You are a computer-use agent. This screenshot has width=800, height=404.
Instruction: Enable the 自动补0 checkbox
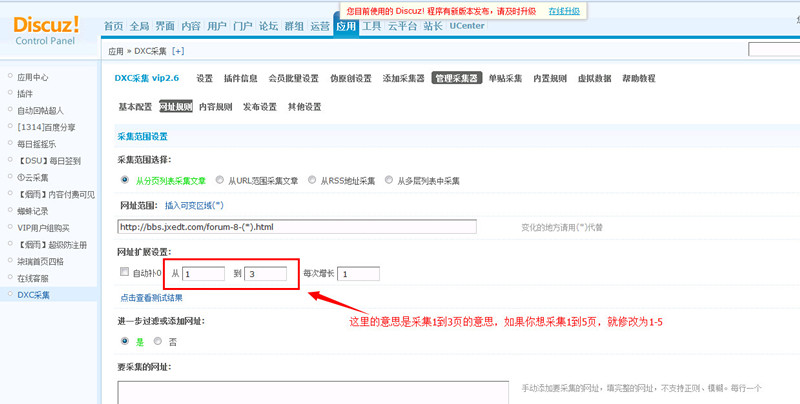point(124,273)
